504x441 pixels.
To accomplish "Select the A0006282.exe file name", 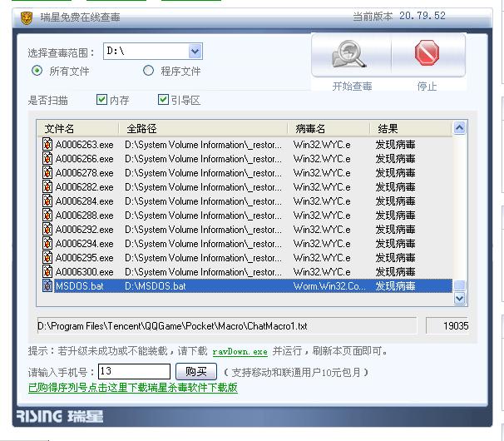I will click(x=85, y=187).
